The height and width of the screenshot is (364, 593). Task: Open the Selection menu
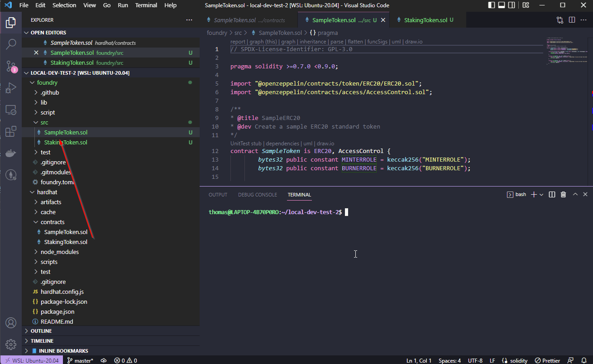(64, 5)
